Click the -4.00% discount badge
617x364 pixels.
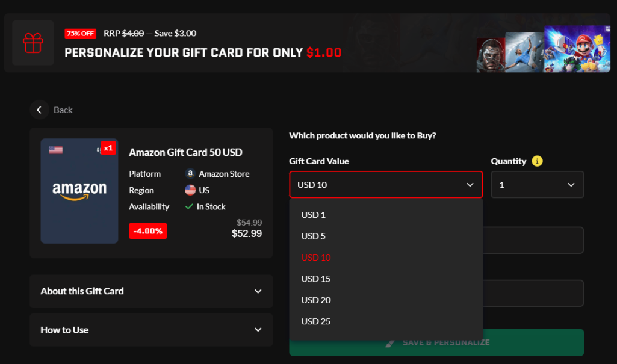tap(147, 230)
